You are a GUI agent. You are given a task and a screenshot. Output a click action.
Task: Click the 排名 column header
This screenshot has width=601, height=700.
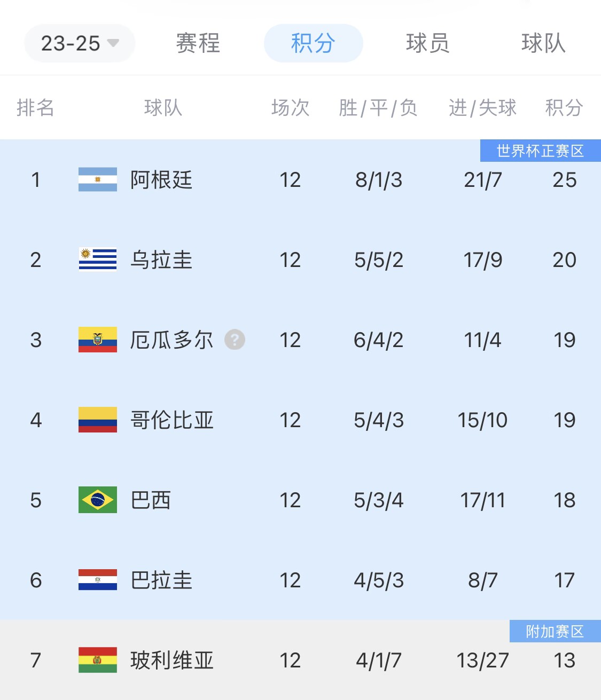pyautogui.click(x=35, y=108)
